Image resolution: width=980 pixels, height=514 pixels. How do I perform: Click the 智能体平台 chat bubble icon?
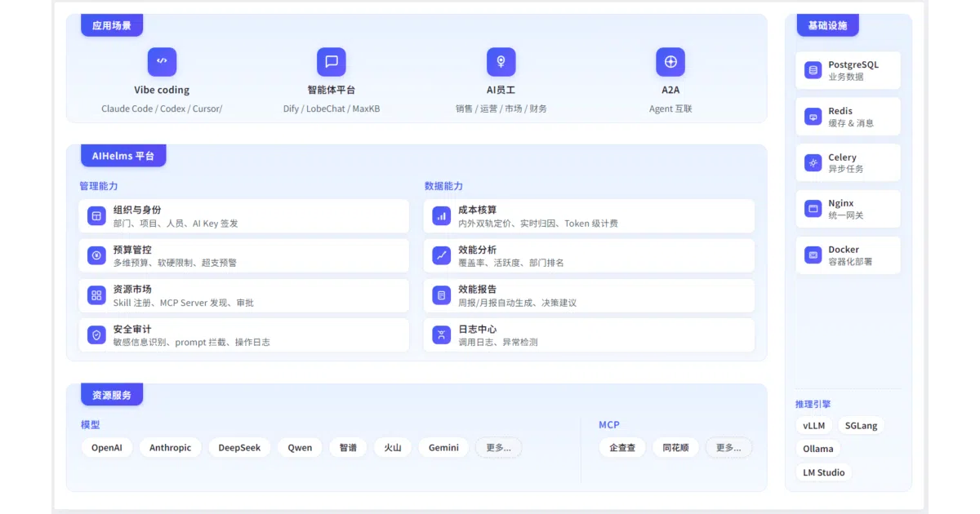tap(332, 61)
